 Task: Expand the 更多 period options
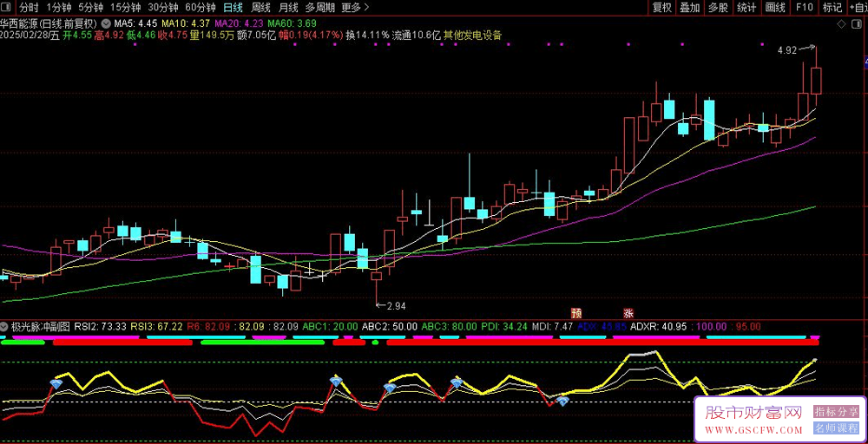coord(352,8)
